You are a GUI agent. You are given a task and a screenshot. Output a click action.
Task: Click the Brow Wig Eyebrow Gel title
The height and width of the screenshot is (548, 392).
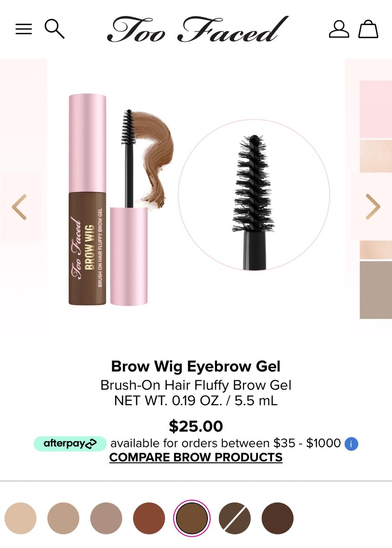(196, 366)
